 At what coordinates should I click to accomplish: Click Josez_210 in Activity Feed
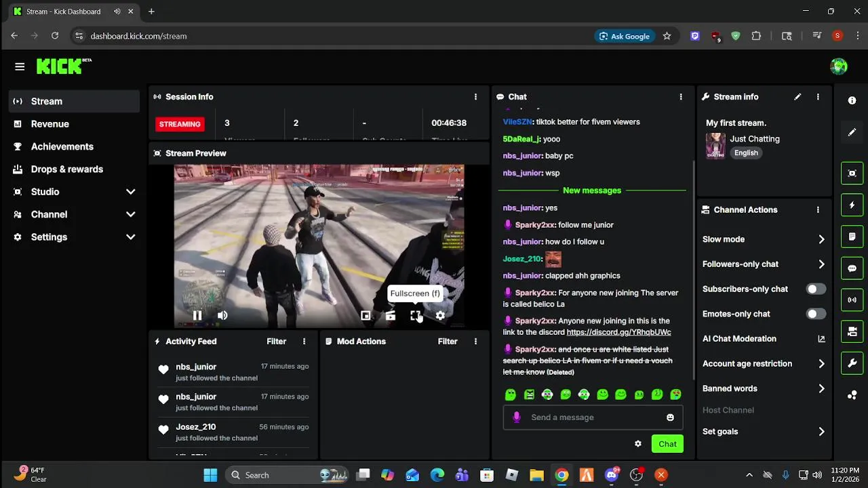195,427
